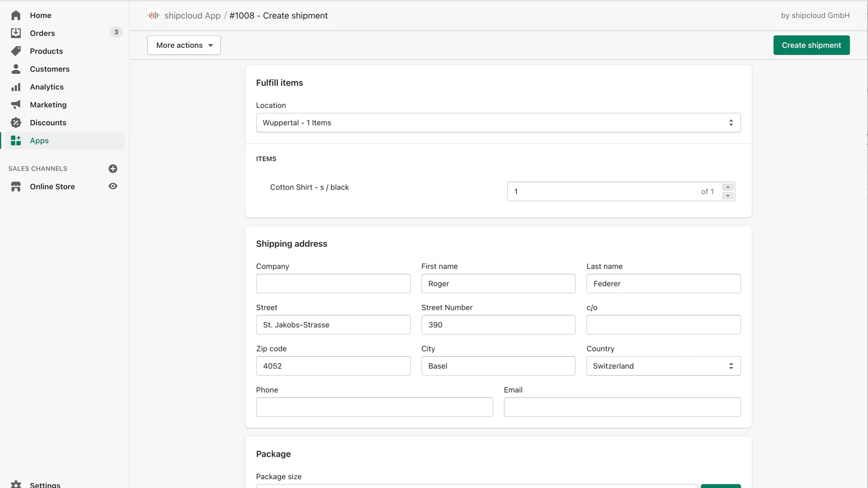
Task: Click the Marketing megaphone icon
Action: [x=16, y=105]
